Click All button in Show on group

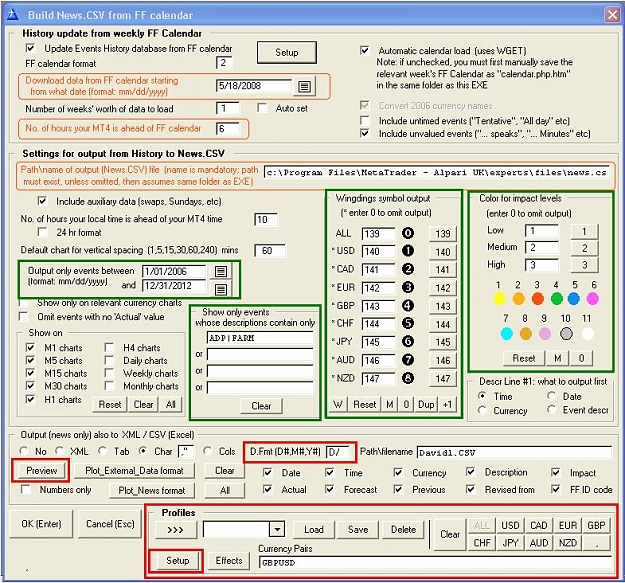171,404
